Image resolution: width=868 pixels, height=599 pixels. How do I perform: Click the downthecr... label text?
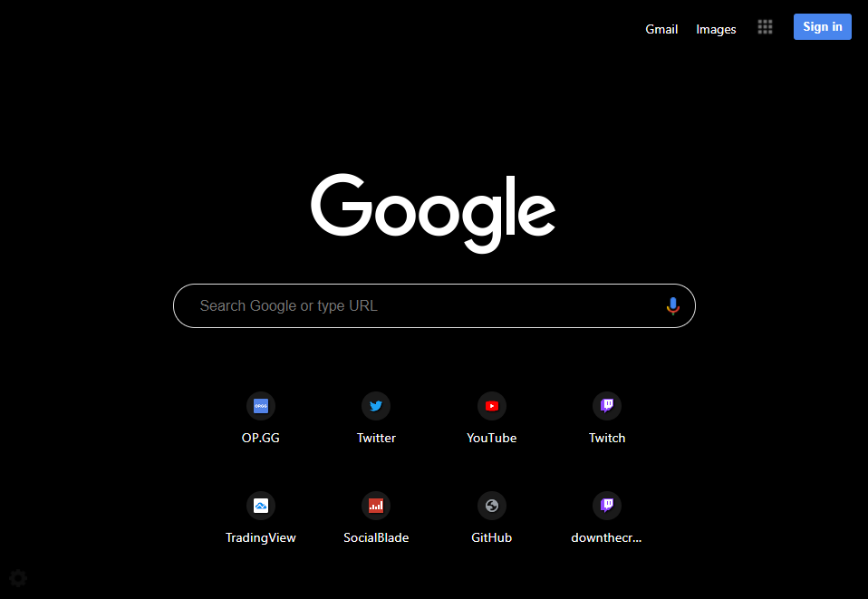point(607,537)
